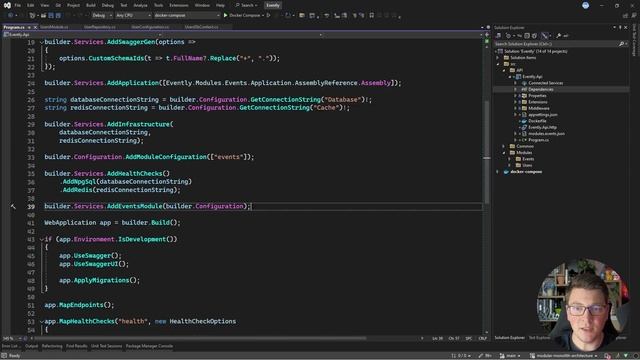
Task: Open the Extensions menu
Action: click(x=179, y=5)
